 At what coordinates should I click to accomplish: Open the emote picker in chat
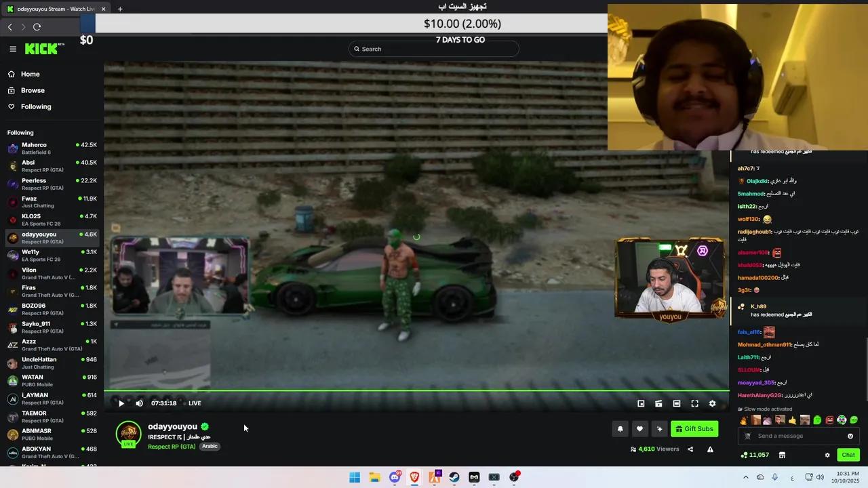click(850, 436)
